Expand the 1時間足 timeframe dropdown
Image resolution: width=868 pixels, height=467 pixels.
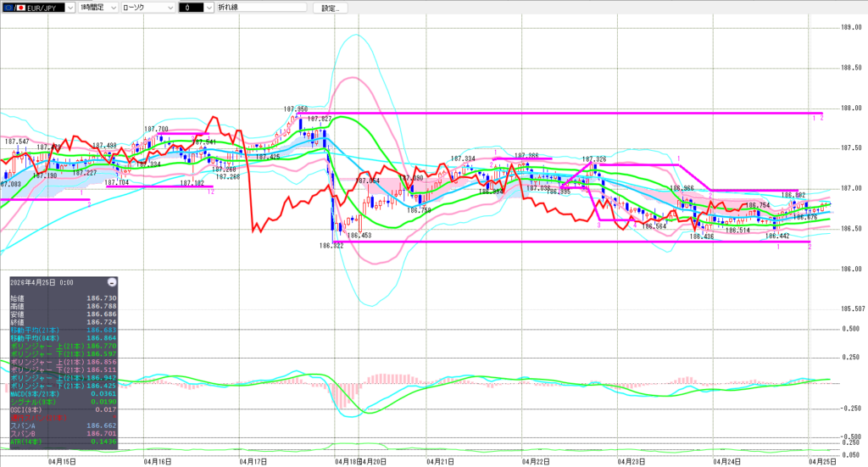pos(111,8)
